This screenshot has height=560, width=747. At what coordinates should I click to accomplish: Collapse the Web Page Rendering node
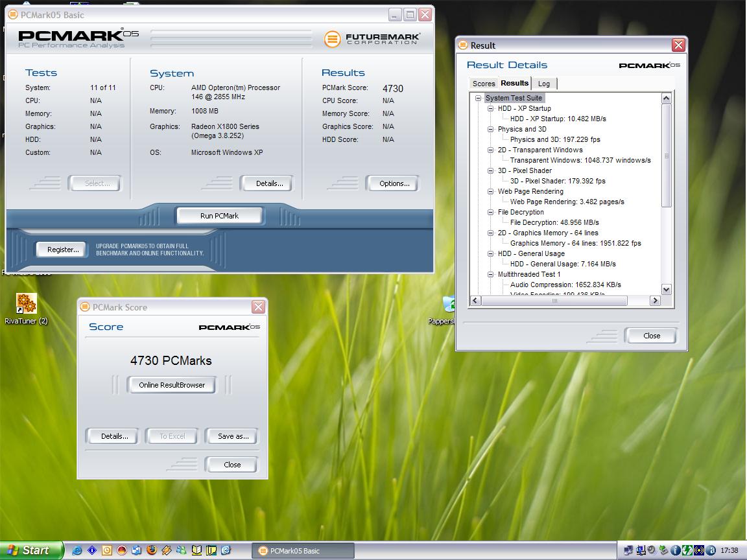coord(490,191)
